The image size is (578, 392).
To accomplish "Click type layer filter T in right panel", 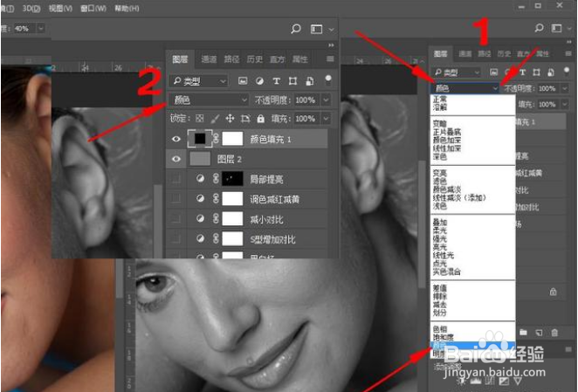I will (x=523, y=72).
